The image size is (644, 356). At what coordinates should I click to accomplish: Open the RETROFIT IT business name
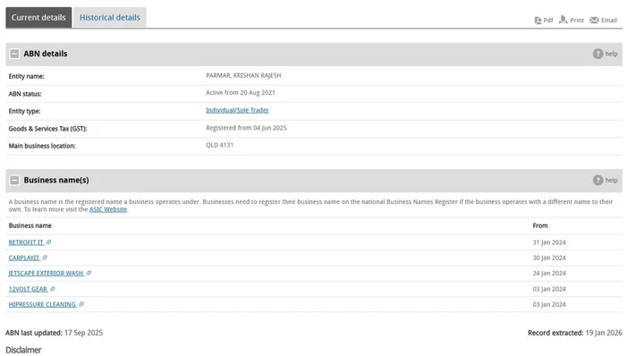(x=26, y=242)
